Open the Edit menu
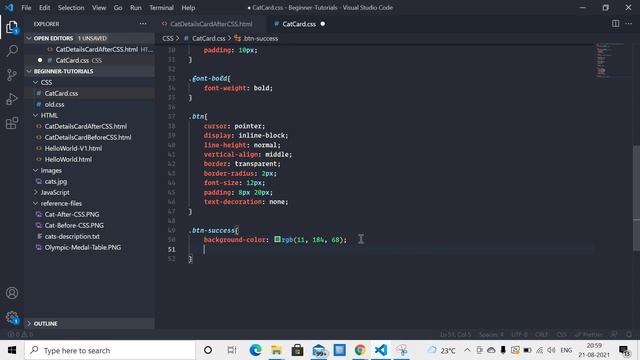640x360 pixels. tap(44, 7)
